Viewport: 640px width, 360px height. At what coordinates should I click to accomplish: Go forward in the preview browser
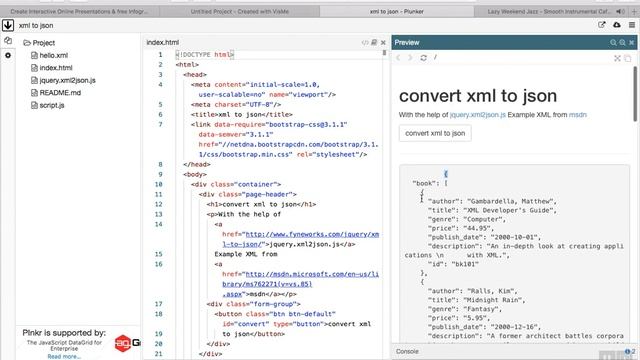tap(410, 58)
